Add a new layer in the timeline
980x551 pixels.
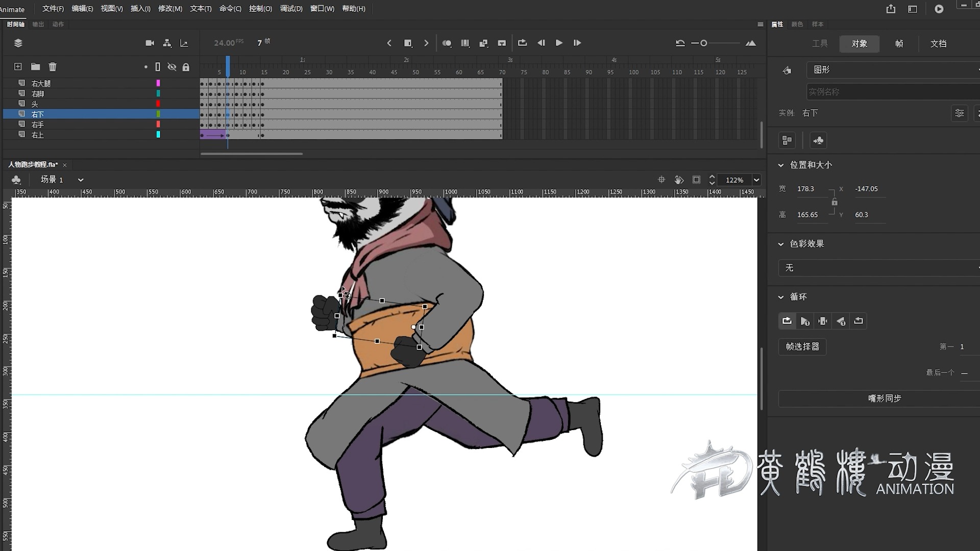tap(18, 66)
